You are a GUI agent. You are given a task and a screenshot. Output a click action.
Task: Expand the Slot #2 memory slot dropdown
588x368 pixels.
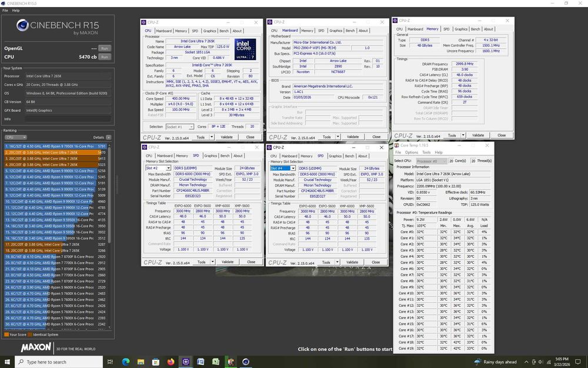168,168
